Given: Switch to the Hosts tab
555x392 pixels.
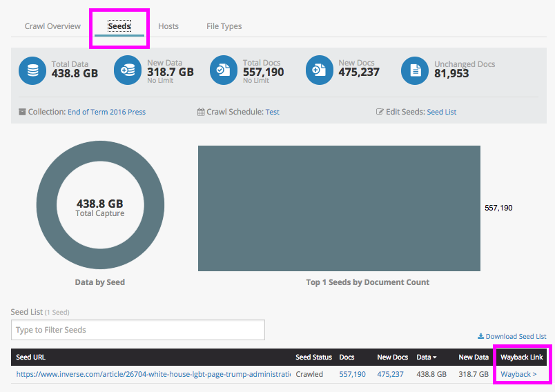Looking at the screenshot, I should click(x=168, y=26).
